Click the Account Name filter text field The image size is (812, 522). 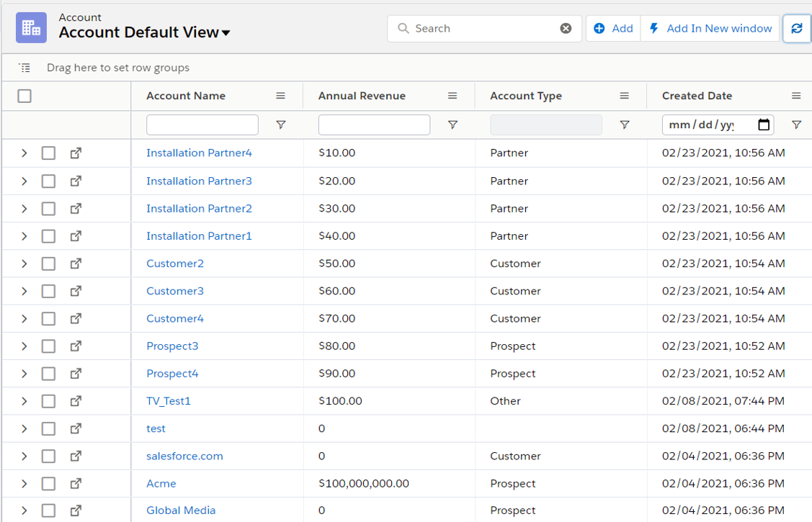tap(202, 125)
